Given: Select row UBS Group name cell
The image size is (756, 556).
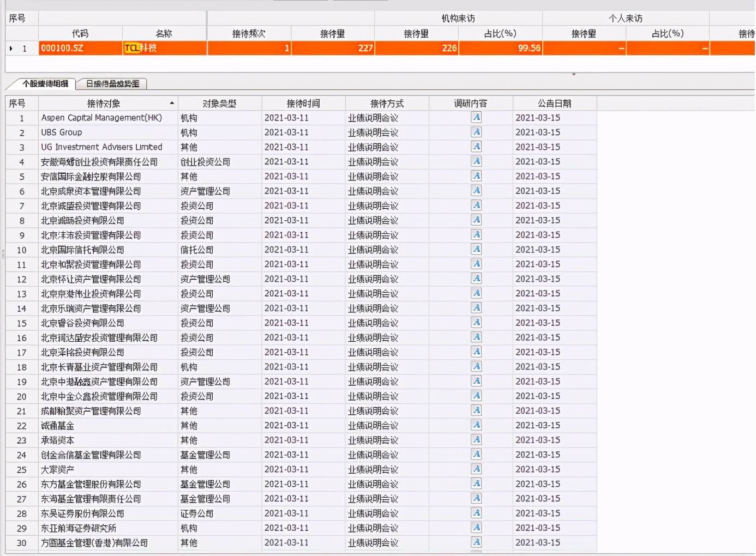Looking at the screenshot, I should coord(108,132).
